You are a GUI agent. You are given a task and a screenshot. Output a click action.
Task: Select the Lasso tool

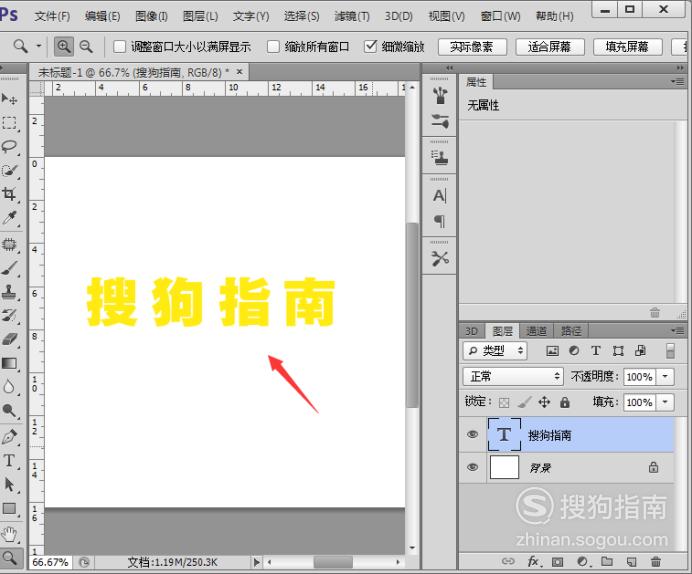click(x=9, y=146)
